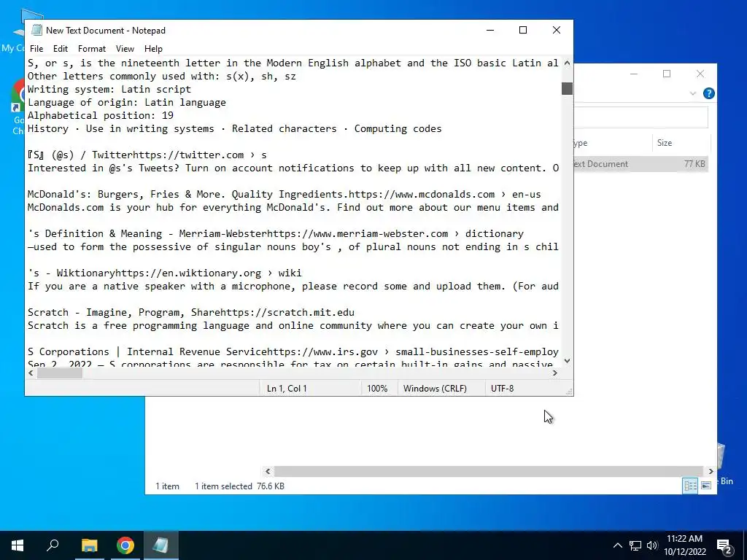Click Windows (CRLF) in status bar

tap(435, 389)
